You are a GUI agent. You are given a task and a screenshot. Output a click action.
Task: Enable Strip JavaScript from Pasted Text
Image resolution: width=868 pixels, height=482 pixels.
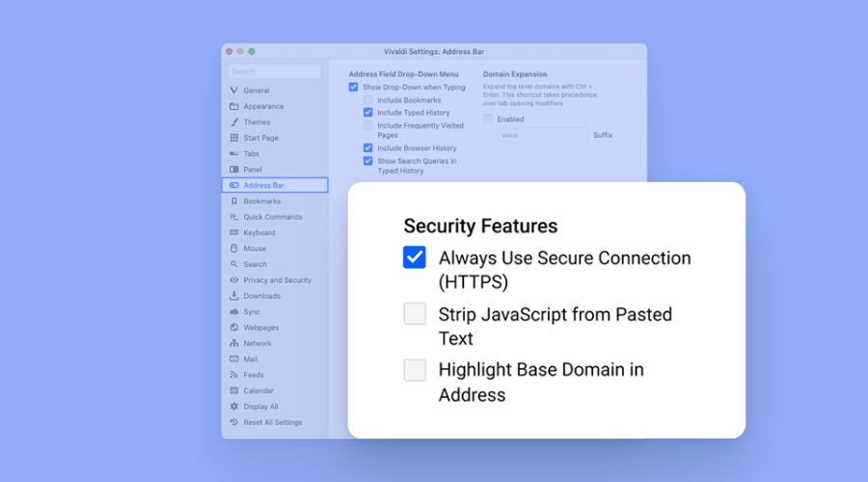(x=415, y=313)
